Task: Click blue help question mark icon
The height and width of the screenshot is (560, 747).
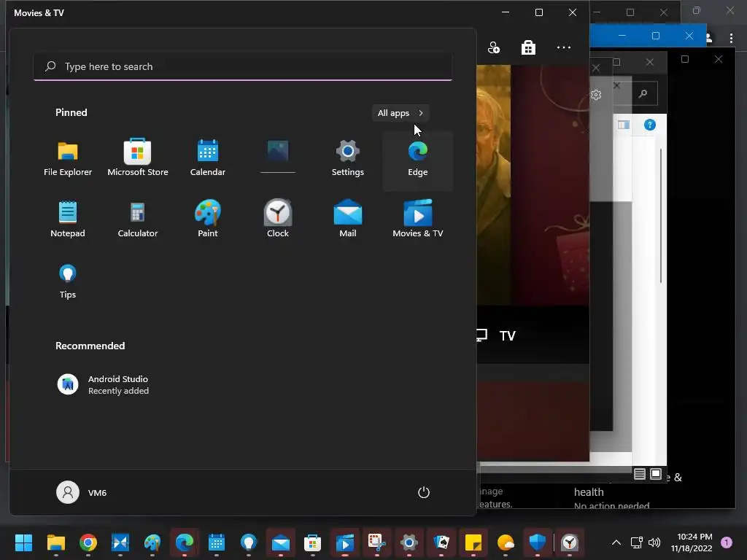Action: click(x=650, y=125)
